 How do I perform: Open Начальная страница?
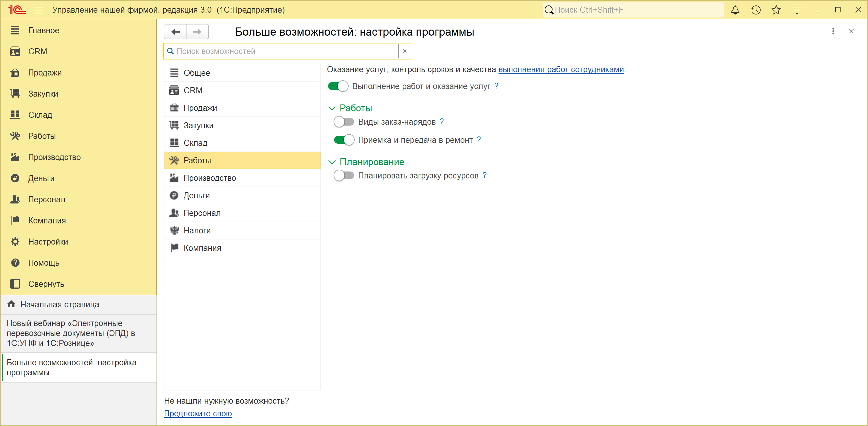pyautogui.click(x=78, y=305)
